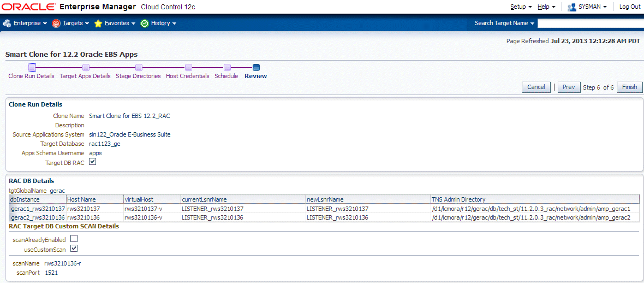Click the Finish button

629,87
